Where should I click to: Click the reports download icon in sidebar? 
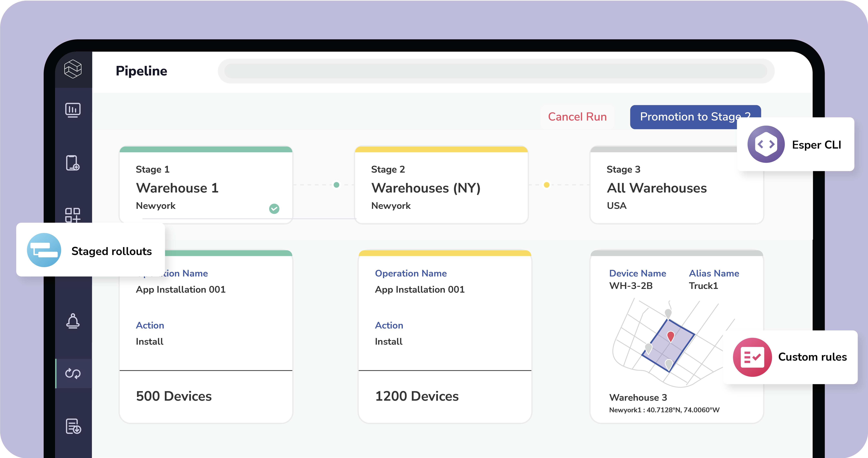pos(74,426)
